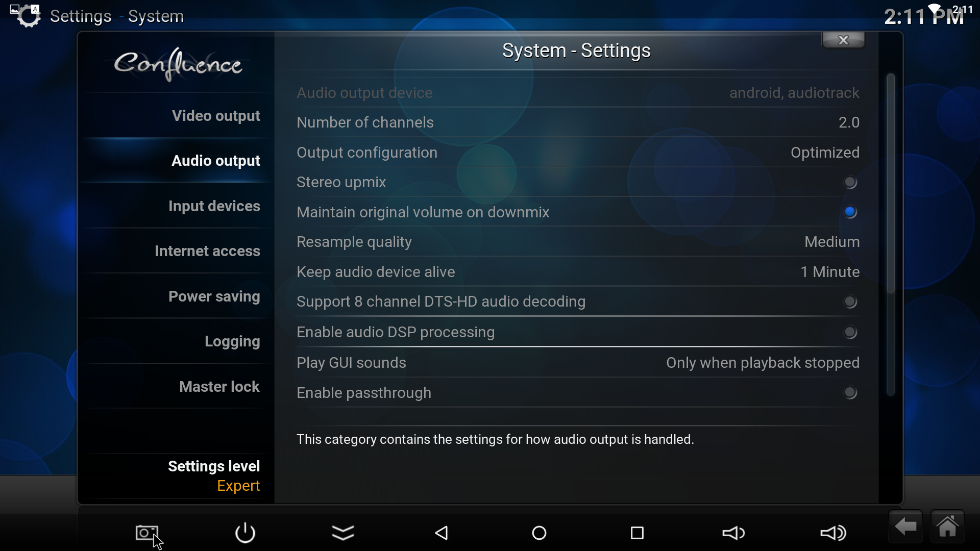Toggle the Stereo upmix switch
The width and height of the screenshot is (980, 551).
[x=850, y=182]
